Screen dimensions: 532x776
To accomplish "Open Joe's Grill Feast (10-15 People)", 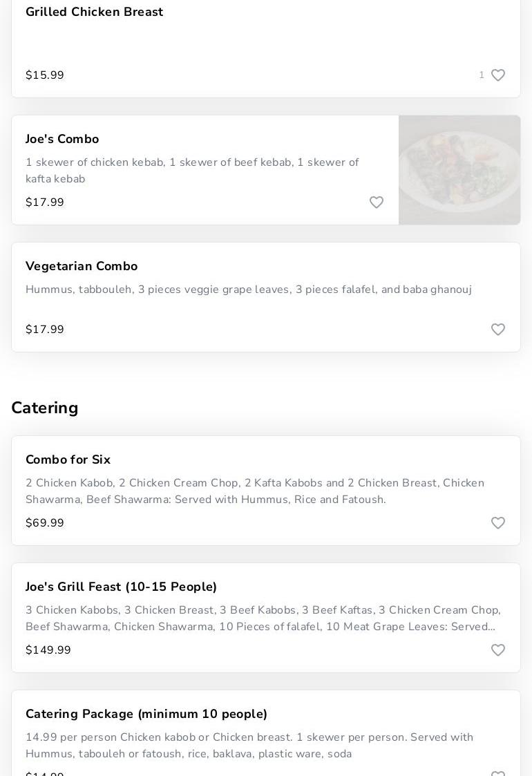I will tap(122, 587).
